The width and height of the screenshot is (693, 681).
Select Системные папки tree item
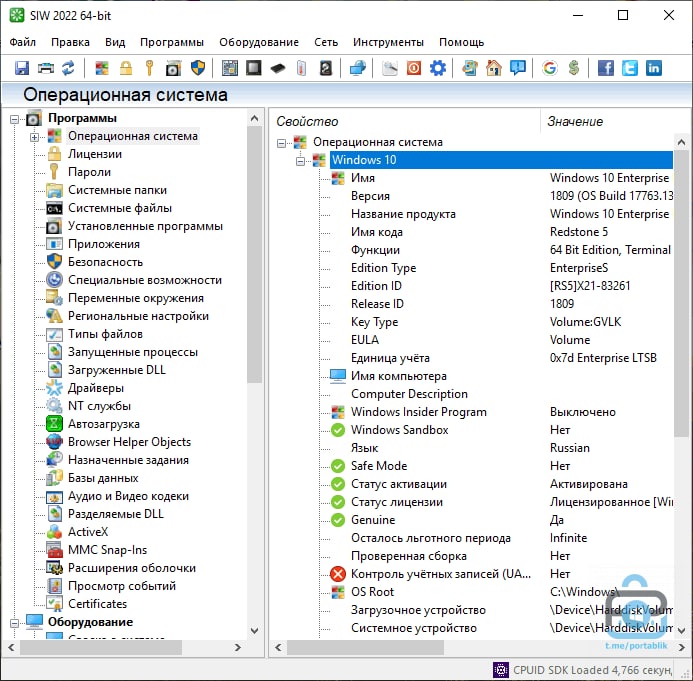coord(117,190)
